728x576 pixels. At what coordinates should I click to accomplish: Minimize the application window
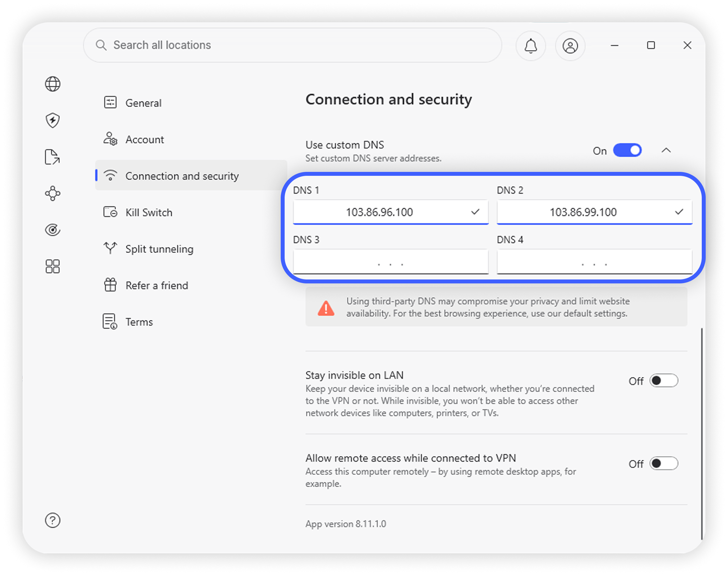(614, 45)
